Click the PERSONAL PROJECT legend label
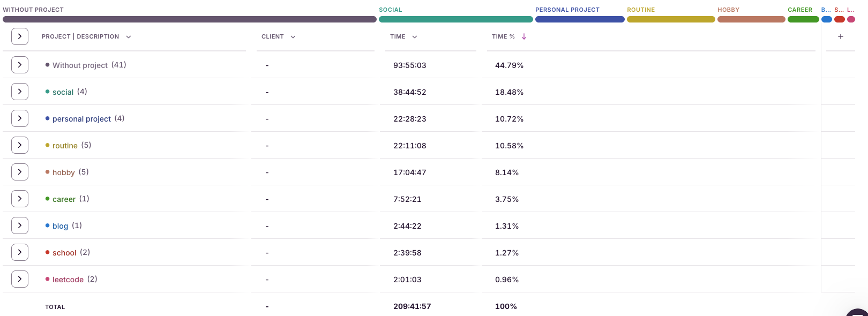Image resolution: width=868 pixels, height=316 pixels. 567,10
